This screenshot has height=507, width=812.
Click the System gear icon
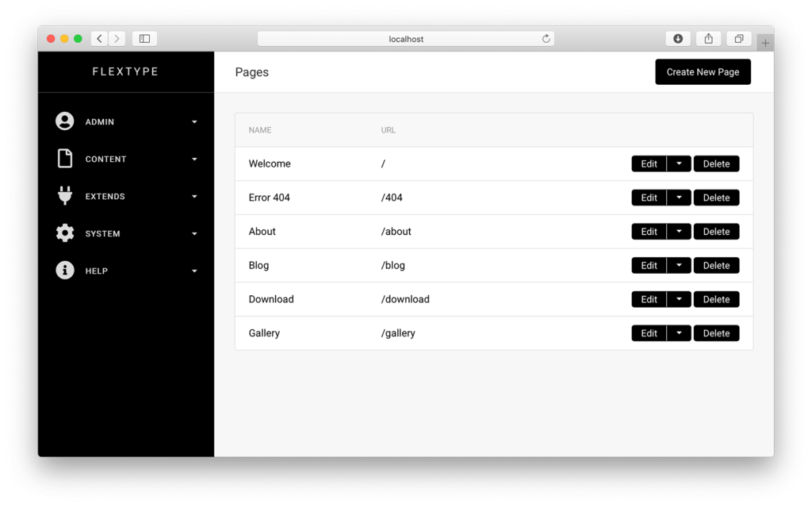(65, 233)
